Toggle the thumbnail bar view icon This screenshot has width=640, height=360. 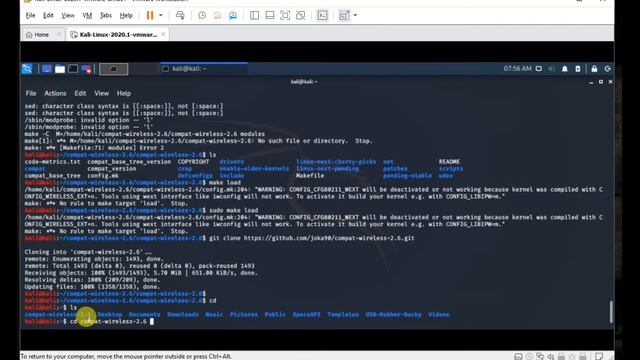click(270, 16)
